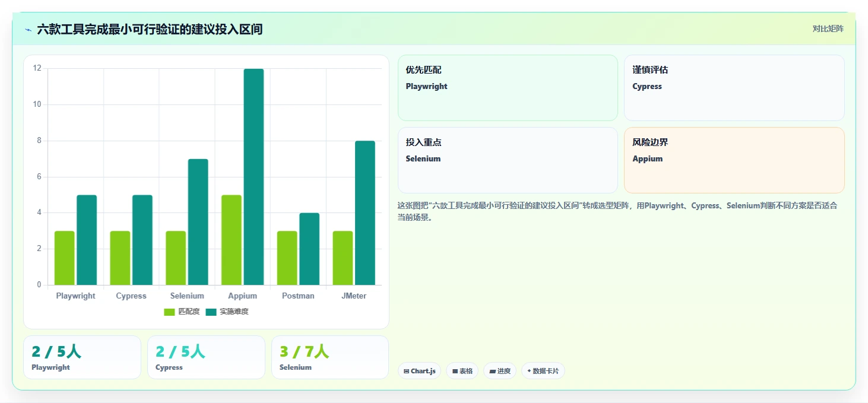The width and height of the screenshot is (868, 403).
Task: Select the 数据卡片 tag chip
Action: coord(543,371)
